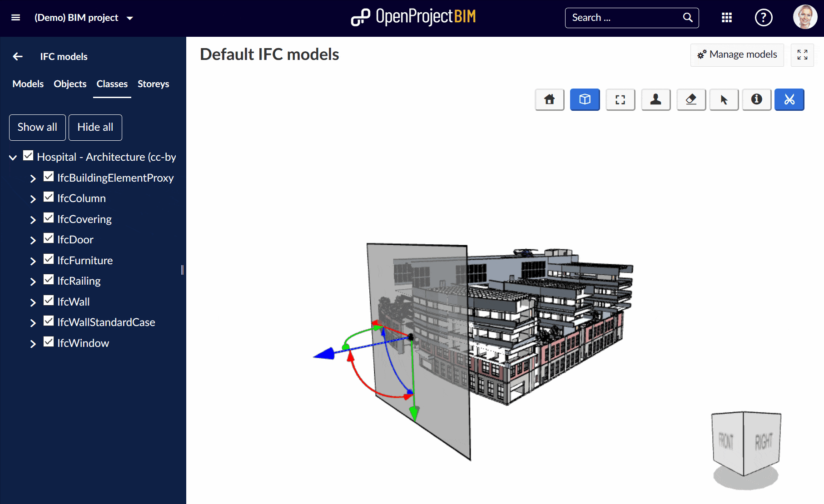Click the fullscreen expand icon
824x504 pixels.
tap(802, 54)
